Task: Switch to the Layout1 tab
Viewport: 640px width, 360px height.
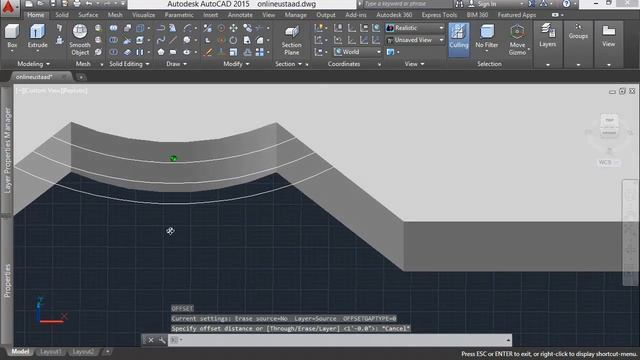Action: click(x=51, y=351)
